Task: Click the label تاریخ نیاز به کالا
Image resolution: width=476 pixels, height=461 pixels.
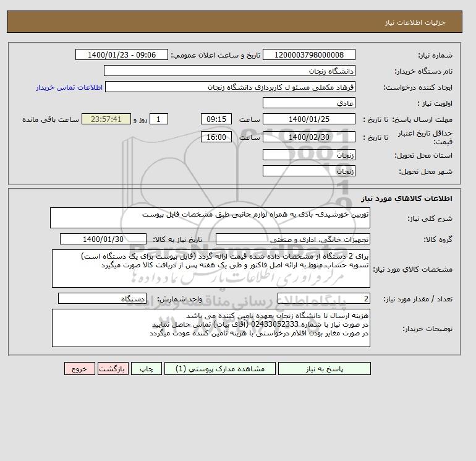Action: pyautogui.click(x=177, y=239)
